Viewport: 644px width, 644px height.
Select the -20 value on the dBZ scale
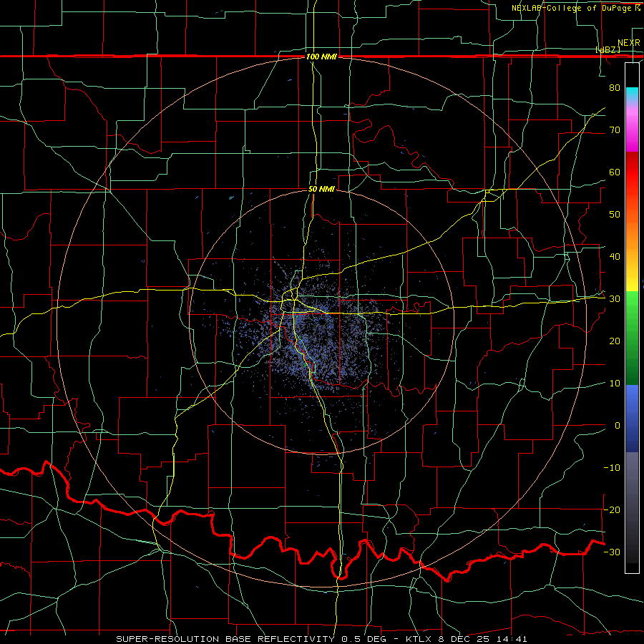(612, 510)
